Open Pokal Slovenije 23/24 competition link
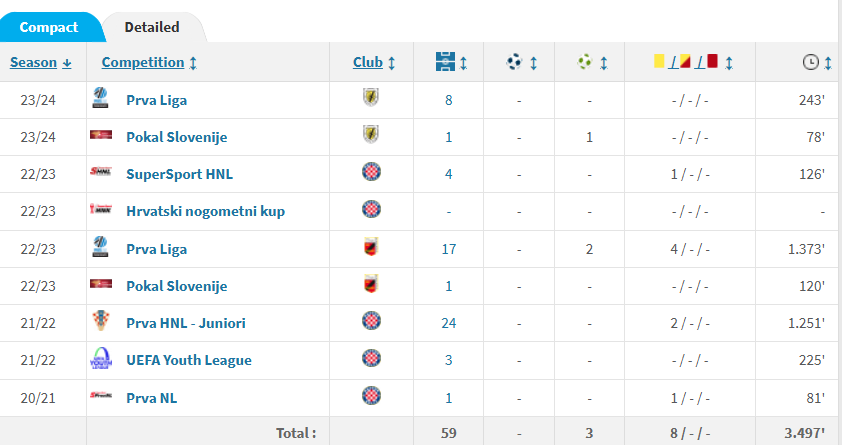 point(177,137)
